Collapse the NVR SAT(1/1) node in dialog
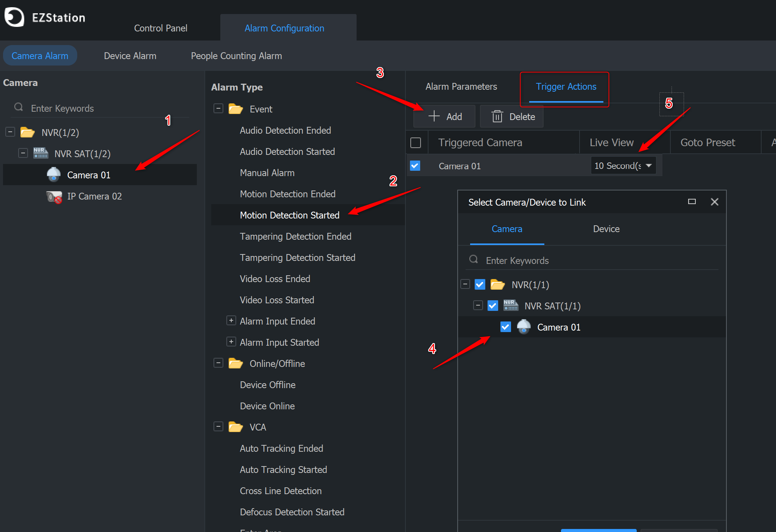 coord(478,305)
